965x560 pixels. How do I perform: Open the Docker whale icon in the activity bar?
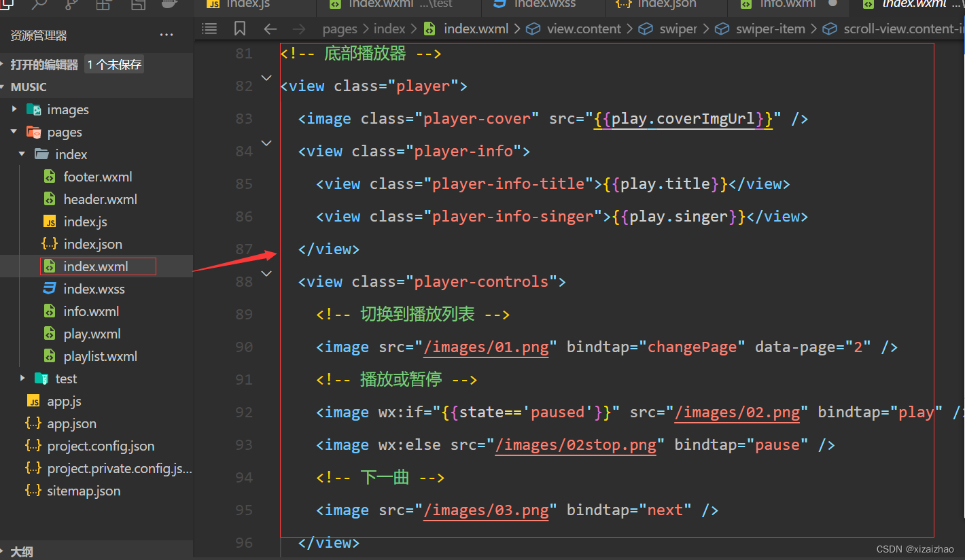[x=171, y=5]
